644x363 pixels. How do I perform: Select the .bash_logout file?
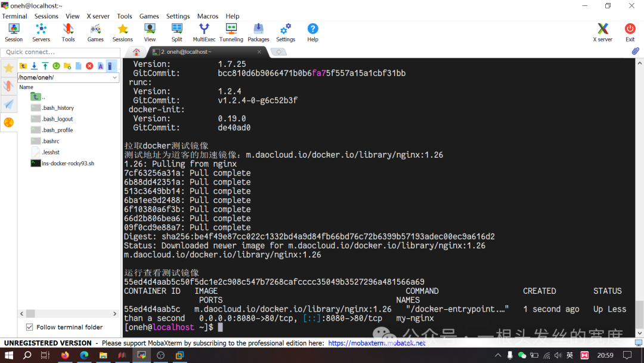pos(52,119)
